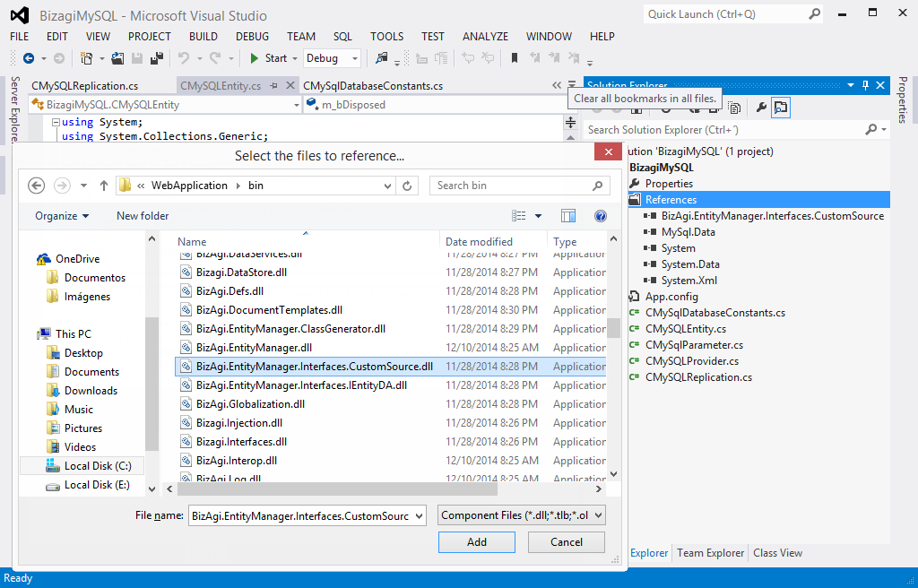Click the Cancel button in dialog
This screenshot has height=588, width=918.
click(567, 542)
